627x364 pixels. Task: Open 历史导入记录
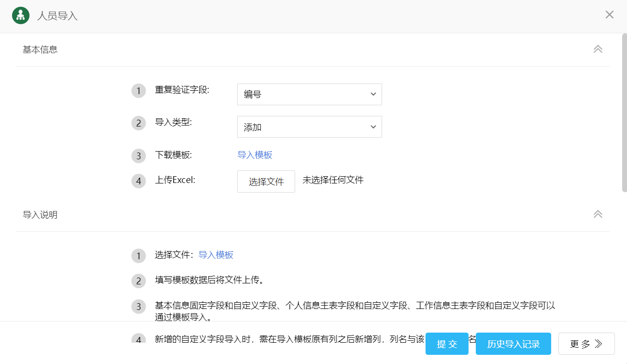(x=513, y=344)
